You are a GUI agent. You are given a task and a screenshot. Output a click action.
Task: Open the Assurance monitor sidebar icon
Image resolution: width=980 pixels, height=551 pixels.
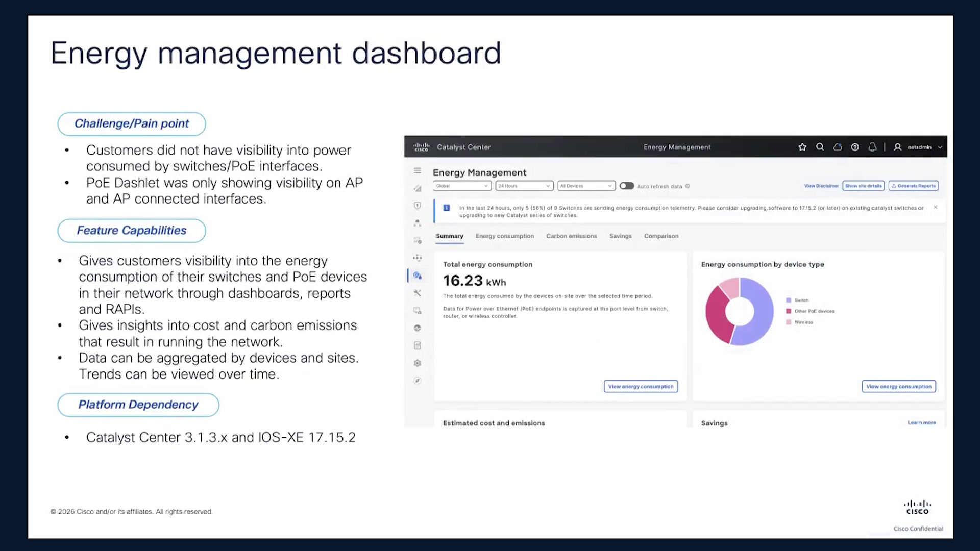[x=417, y=240]
